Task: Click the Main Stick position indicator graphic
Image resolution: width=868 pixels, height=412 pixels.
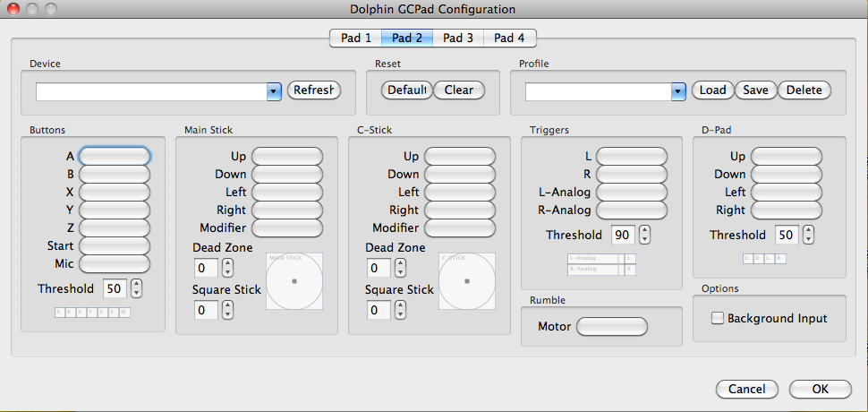Action: [x=294, y=280]
